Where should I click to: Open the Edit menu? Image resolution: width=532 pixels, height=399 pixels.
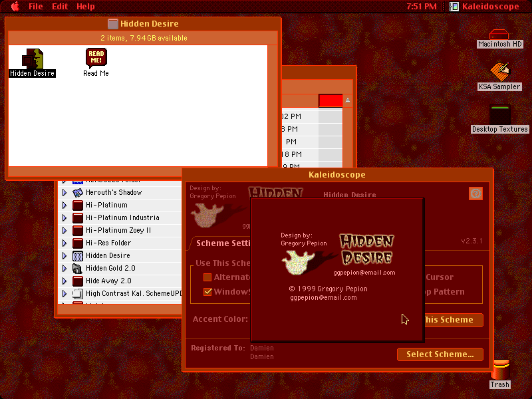pos(60,7)
